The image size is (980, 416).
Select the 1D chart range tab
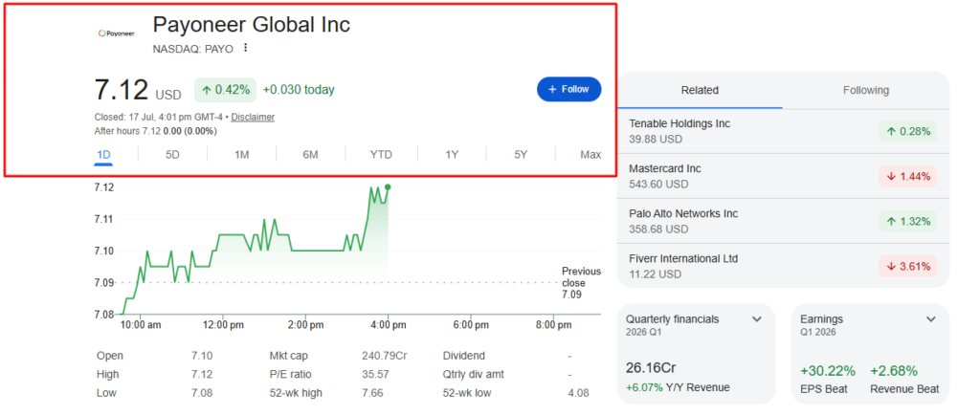(103, 155)
